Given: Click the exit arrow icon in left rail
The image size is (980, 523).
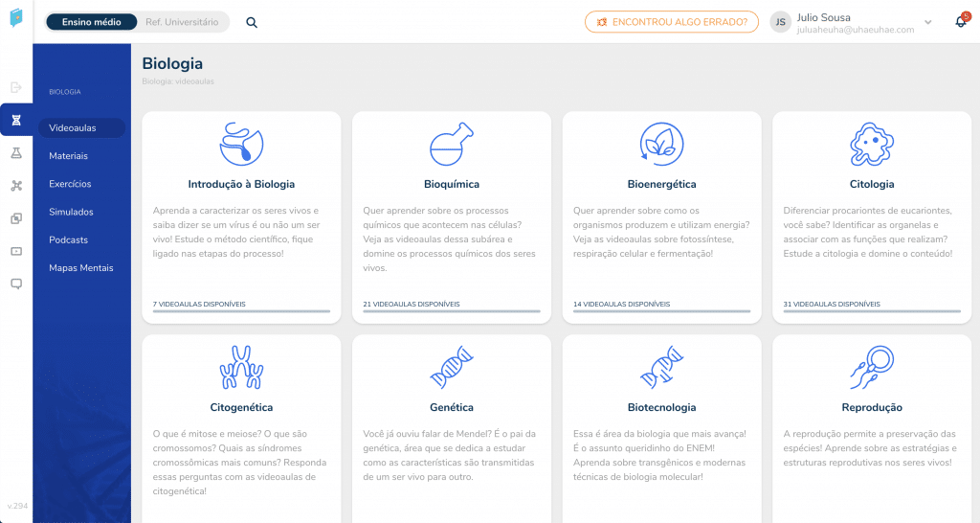Looking at the screenshot, I should point(16,87).
